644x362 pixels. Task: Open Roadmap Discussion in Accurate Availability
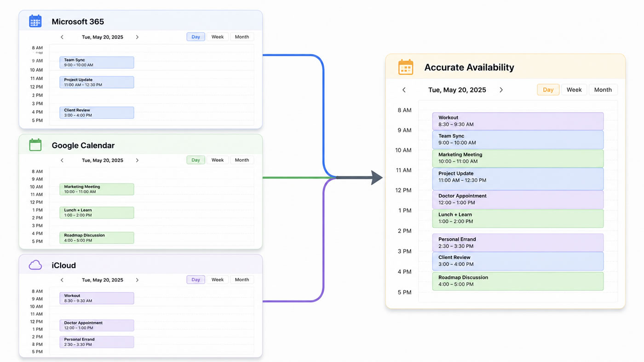[518, 281]
